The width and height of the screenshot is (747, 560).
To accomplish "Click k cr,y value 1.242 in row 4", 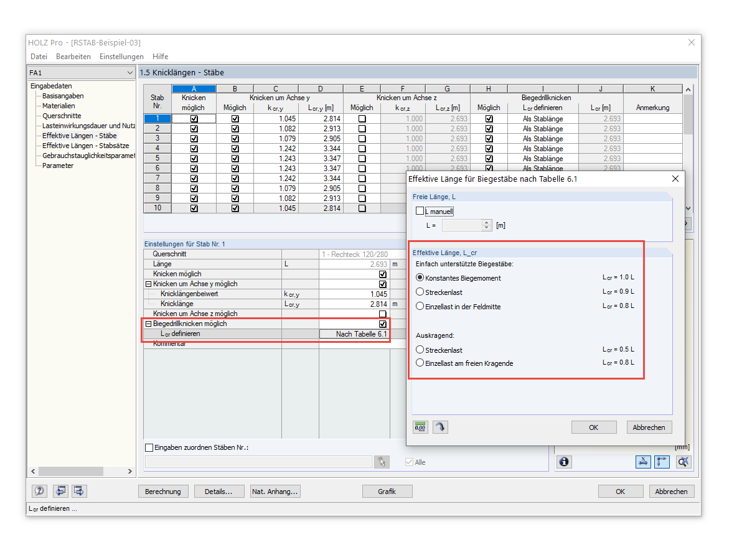I will [276, 148].
